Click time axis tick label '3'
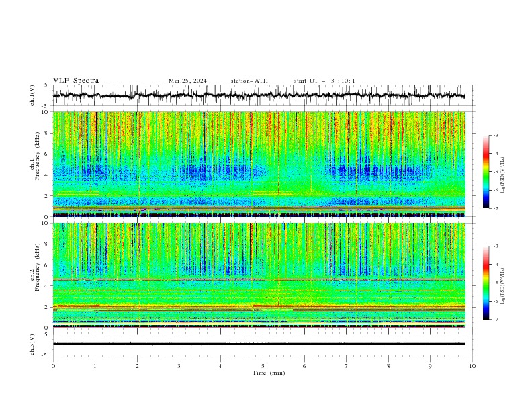This screenshot has width=532, height=411. click(x=179, y=366)
